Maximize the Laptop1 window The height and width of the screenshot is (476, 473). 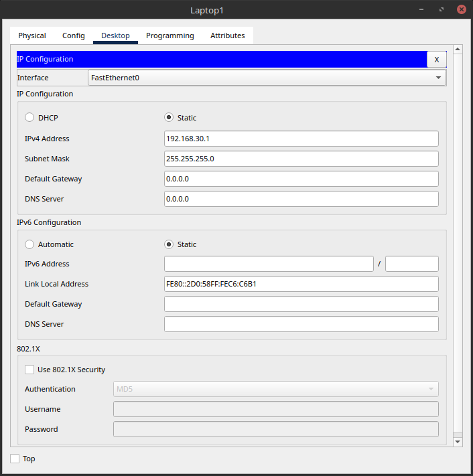[x=442, y=10]
